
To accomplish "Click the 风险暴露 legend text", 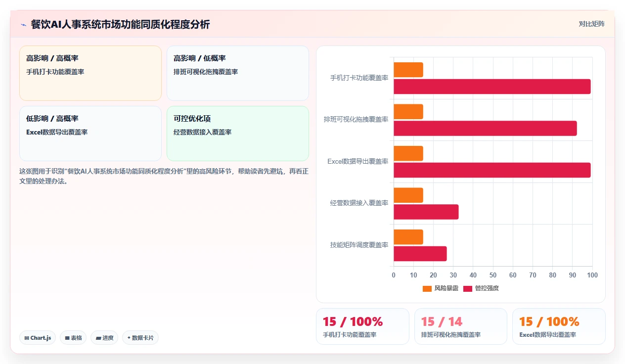I will [446, 288].
